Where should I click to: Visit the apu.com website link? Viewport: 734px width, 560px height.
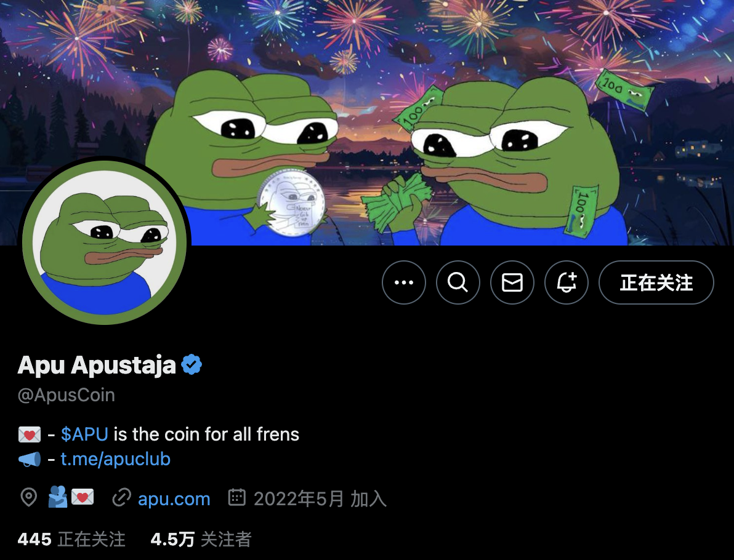pyautogui.click(x=174, y=498)
